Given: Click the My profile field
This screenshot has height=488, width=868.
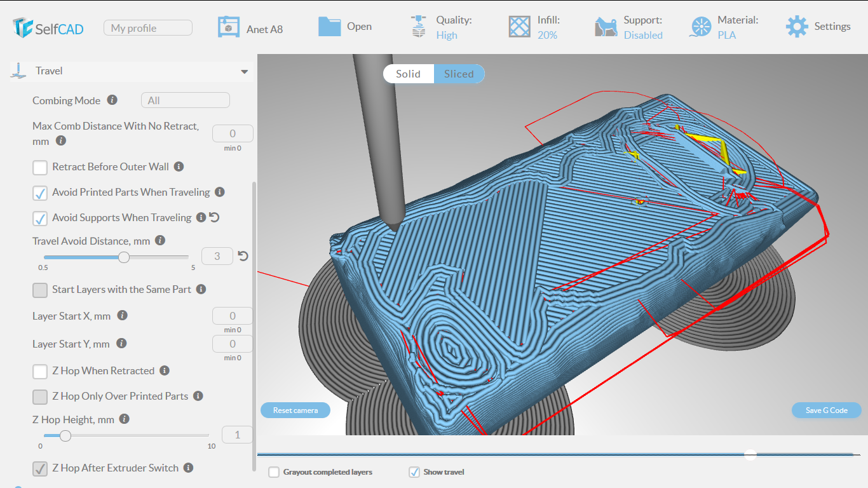Looking at the screenshot, I should coord(148,28).
